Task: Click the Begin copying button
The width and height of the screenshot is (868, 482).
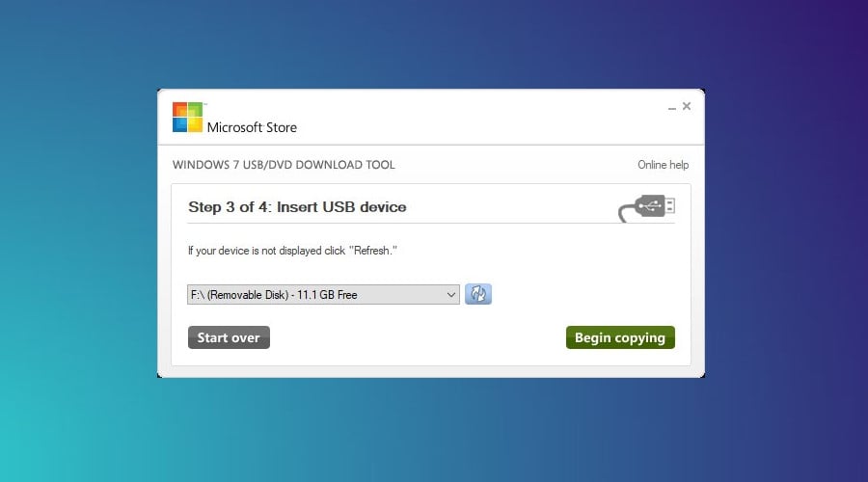Action: 620,337
